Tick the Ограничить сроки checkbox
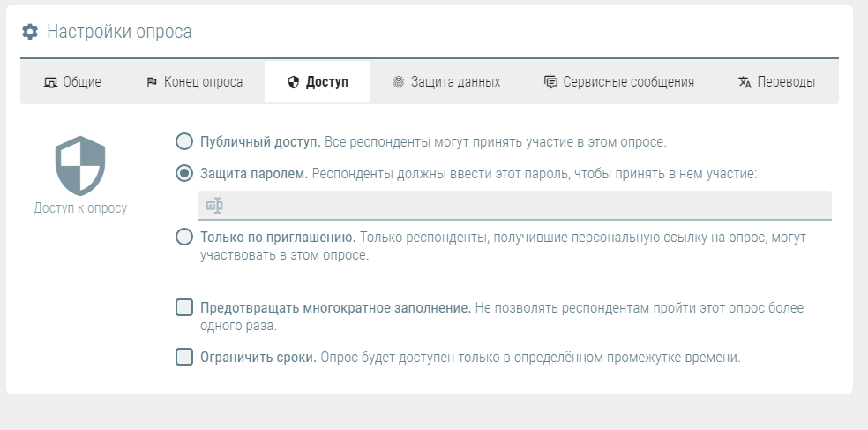The image size is (868, 430). 184,358
